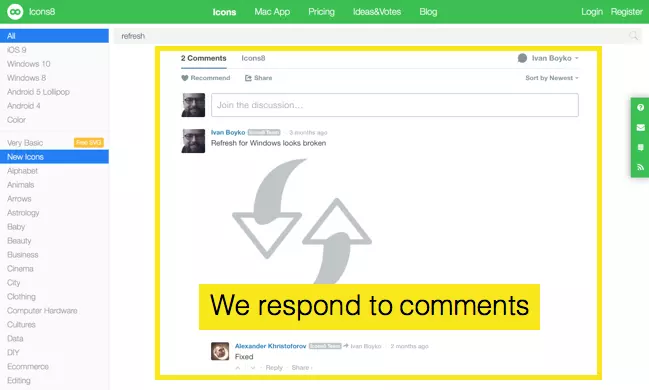649x390 pixels.
Task: Click the Share arrow icon
Action: tap(248, 78)
